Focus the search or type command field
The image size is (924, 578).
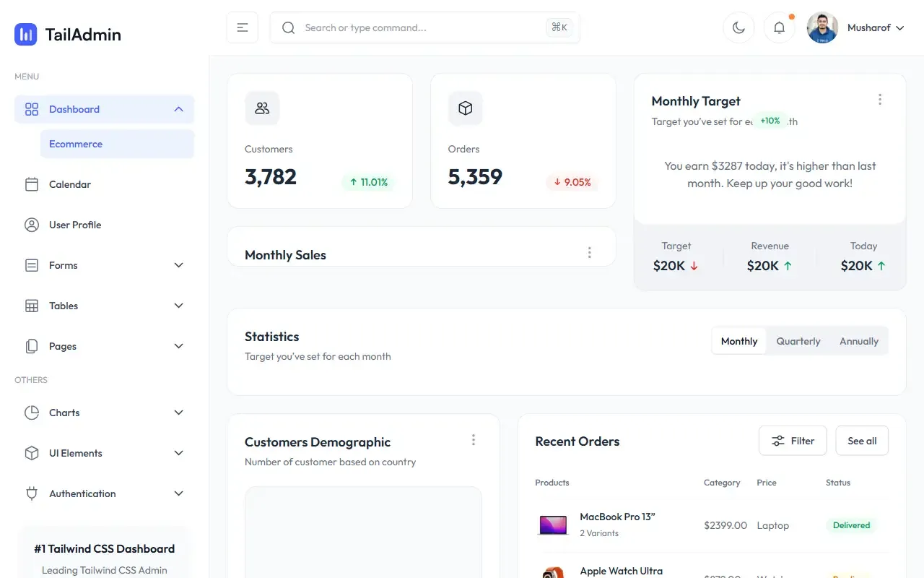[x=424, y=27]
